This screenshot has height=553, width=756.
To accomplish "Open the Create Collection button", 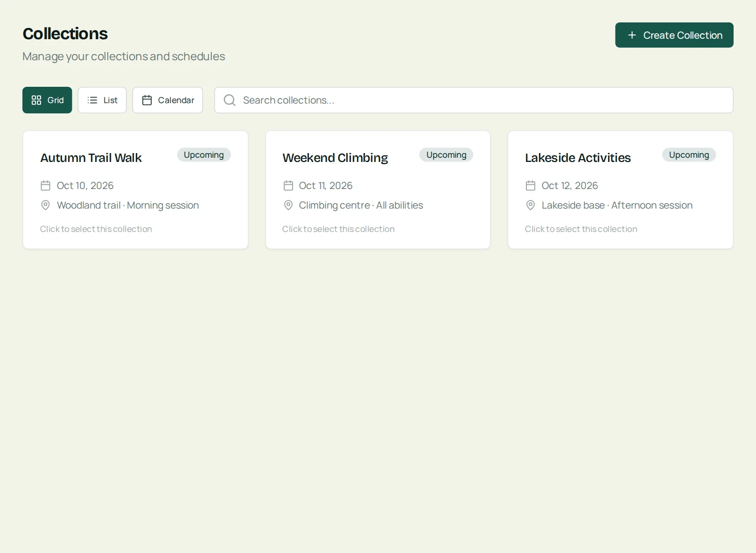I will (x=674, y=35).
